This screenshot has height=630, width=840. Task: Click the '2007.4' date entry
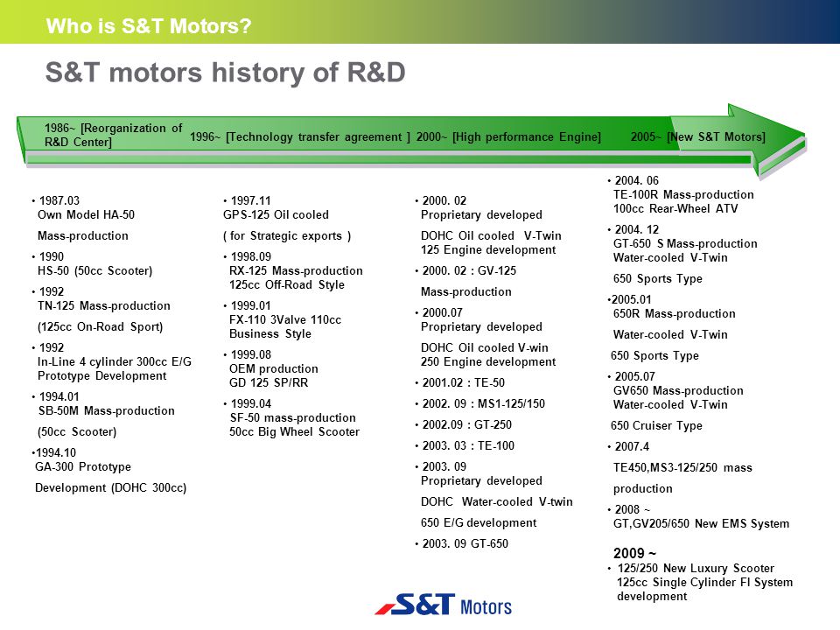pos(632,447)
